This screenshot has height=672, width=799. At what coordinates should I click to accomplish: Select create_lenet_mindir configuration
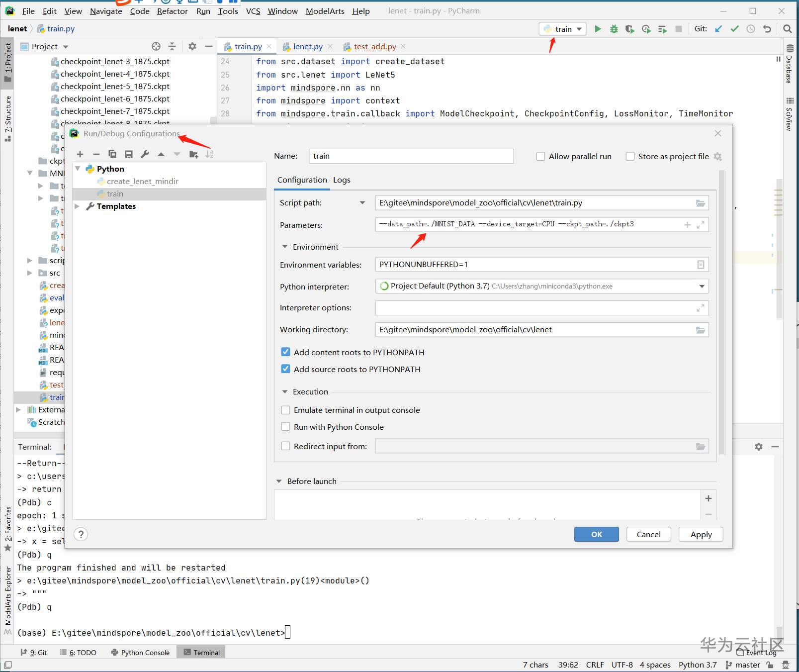pos(143,182)
